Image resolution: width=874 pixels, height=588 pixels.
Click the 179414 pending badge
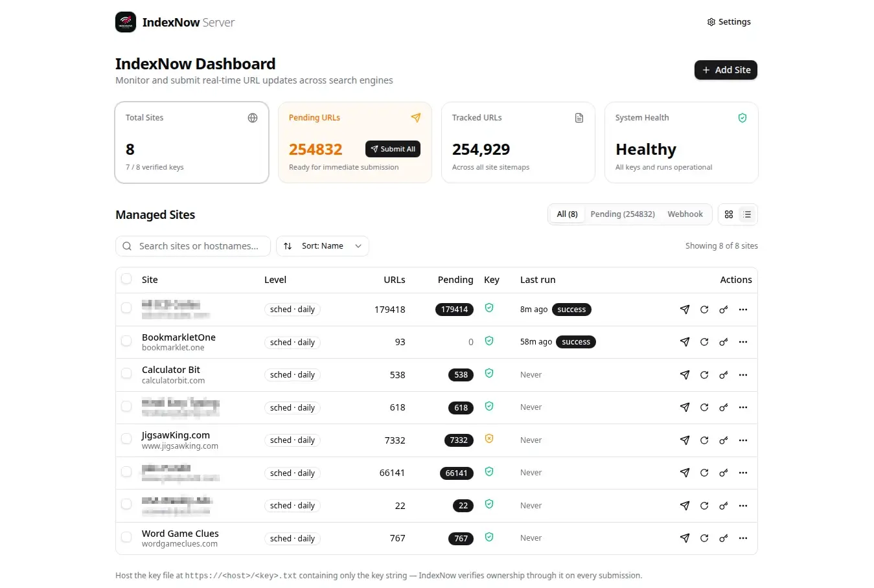454,310
